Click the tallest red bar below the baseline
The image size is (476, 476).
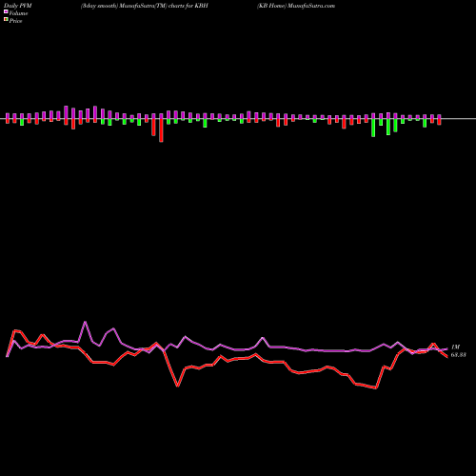(161, 130)
